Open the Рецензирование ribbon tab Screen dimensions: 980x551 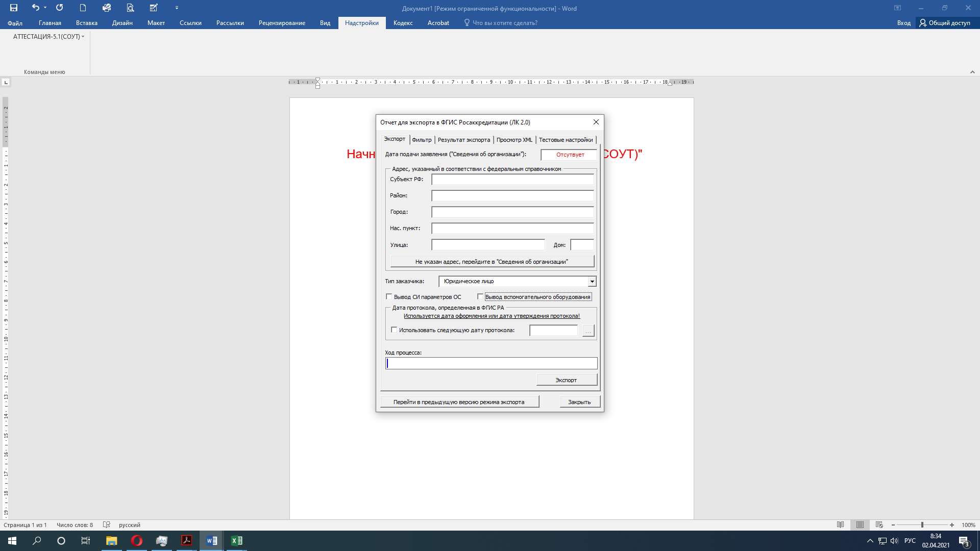click(282, 23)
